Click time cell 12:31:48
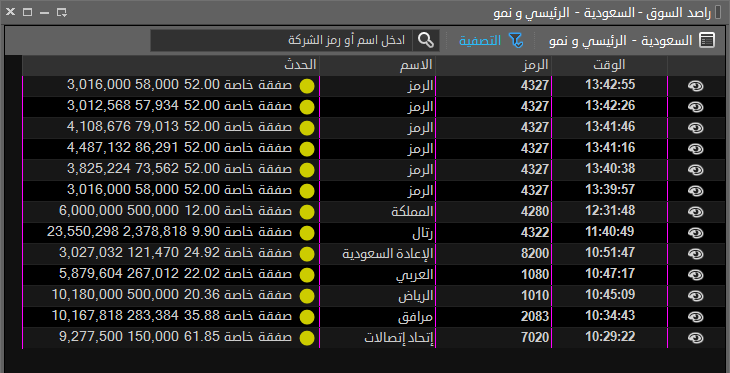730x373 pixels. click(610, 211)
